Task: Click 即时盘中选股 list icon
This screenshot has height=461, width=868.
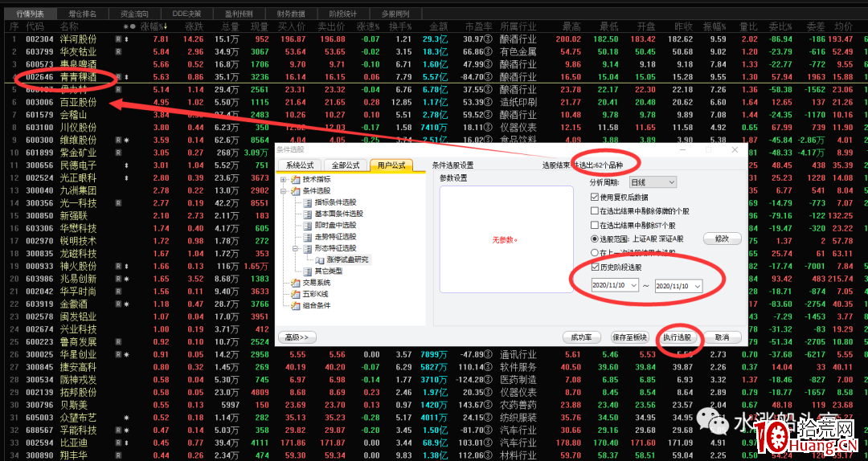Action: click(309, 225)
